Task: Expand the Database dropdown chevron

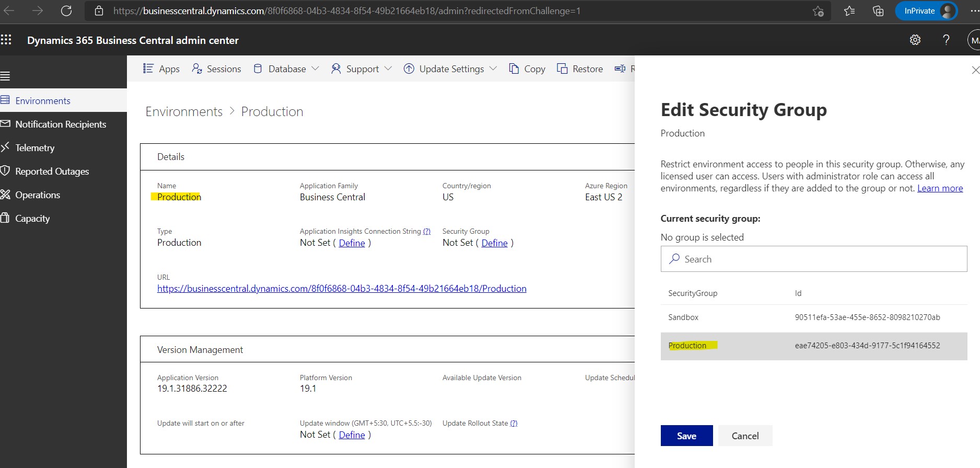Action: coord(315,69)
